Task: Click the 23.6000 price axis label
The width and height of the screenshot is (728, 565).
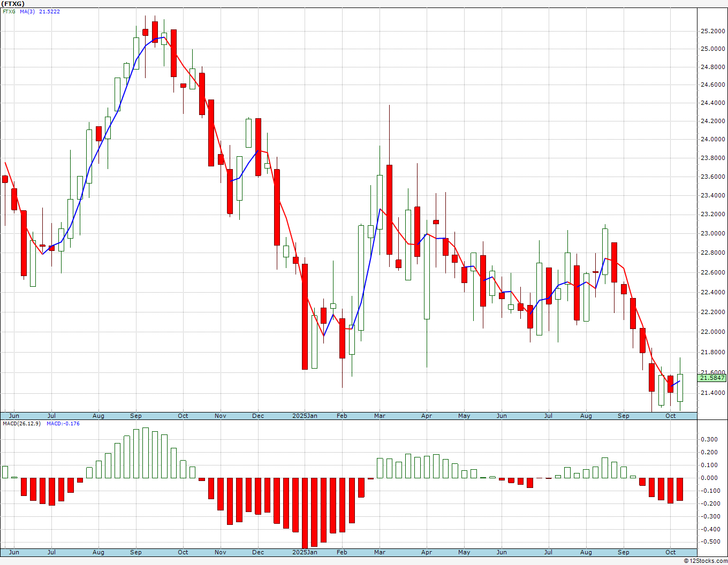Action: point(712,177)
